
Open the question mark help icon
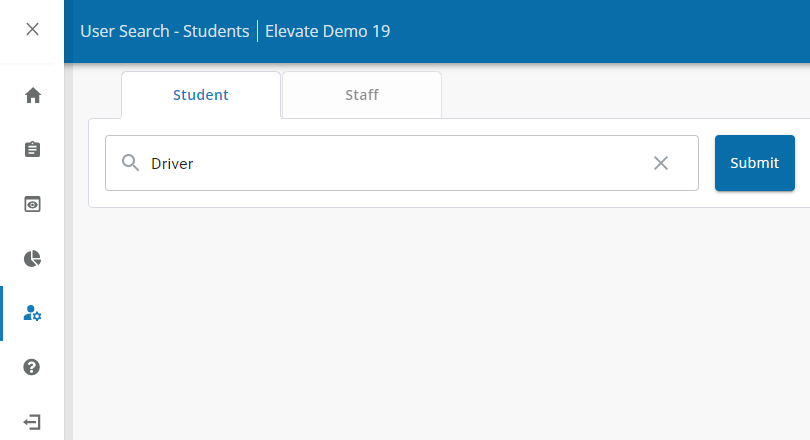(x=32, y=367)
